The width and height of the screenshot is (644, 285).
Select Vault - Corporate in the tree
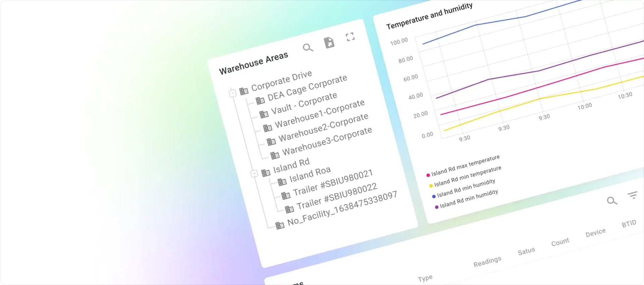coord(304,103)
